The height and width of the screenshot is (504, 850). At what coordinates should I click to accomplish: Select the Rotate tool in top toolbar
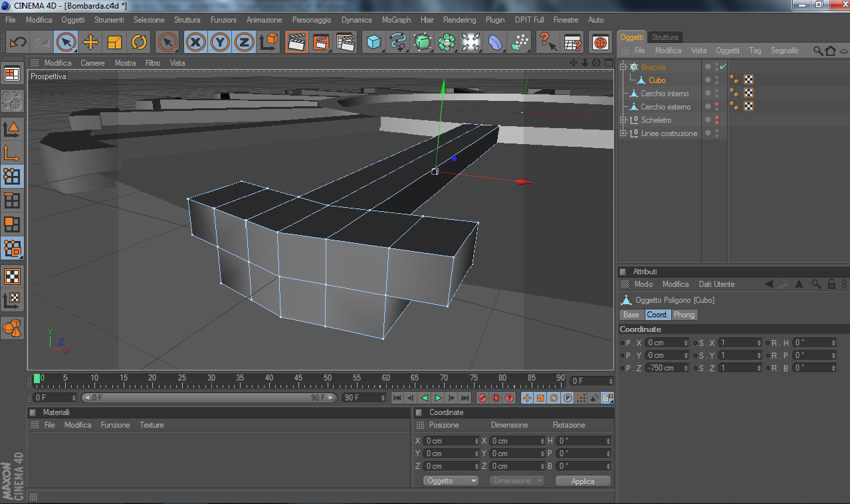coord(139,42)
